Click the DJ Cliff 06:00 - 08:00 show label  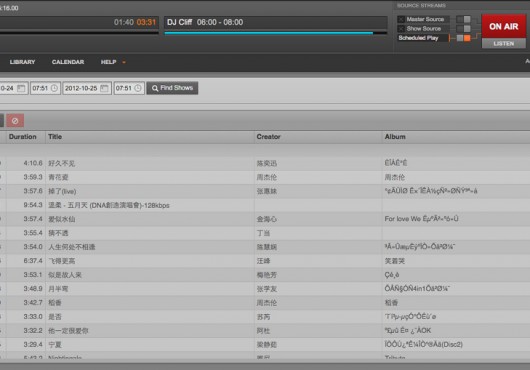click(x=205, y=22)
